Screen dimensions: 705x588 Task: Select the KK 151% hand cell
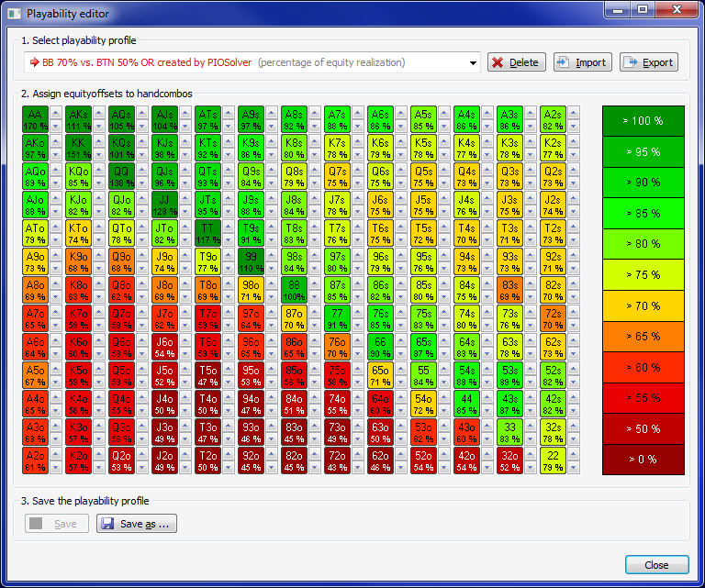pyautogui.click(x=78, y=148)
